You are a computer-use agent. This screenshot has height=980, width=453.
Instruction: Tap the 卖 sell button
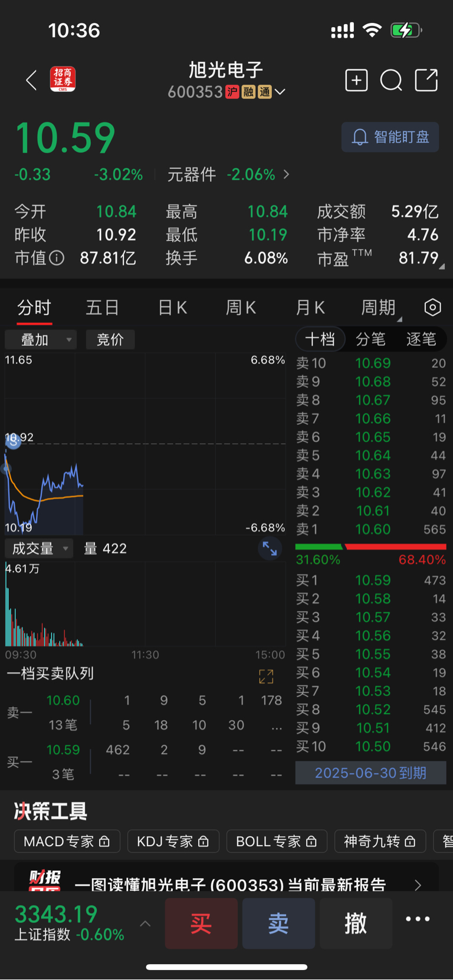tap(278, 923)
